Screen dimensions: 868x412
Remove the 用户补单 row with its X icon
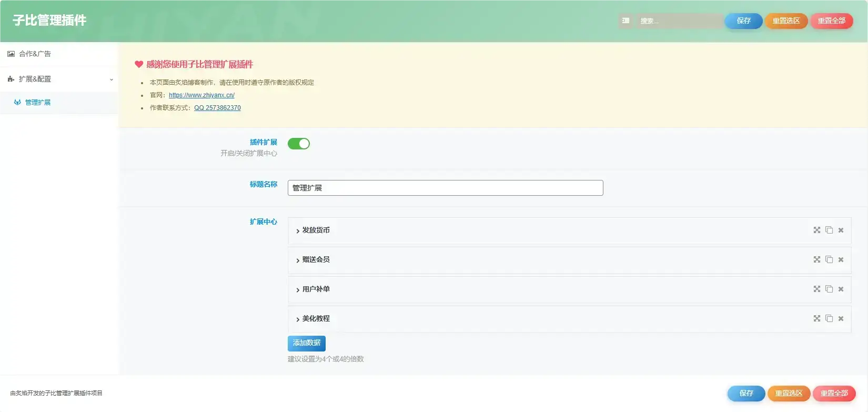click(841, 289)
